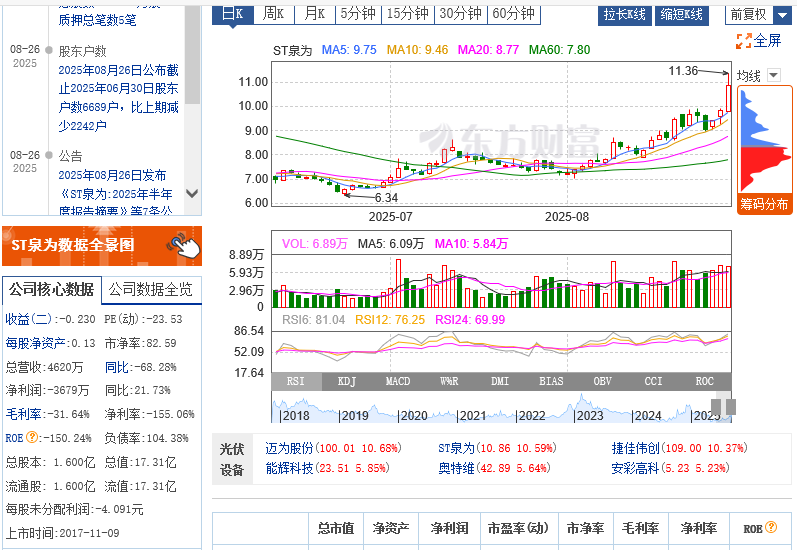
Task: Click the MA60: 7.80 legend value
Action: coord(560,50)
